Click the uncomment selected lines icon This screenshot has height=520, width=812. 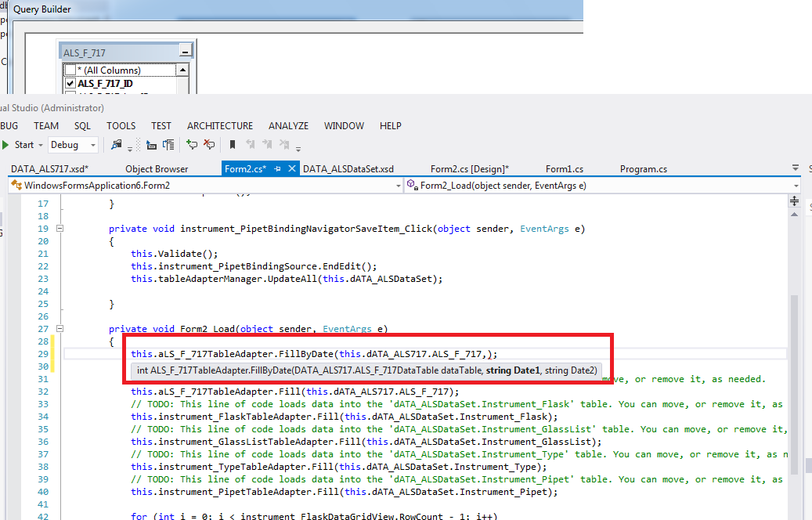(209, 145)
